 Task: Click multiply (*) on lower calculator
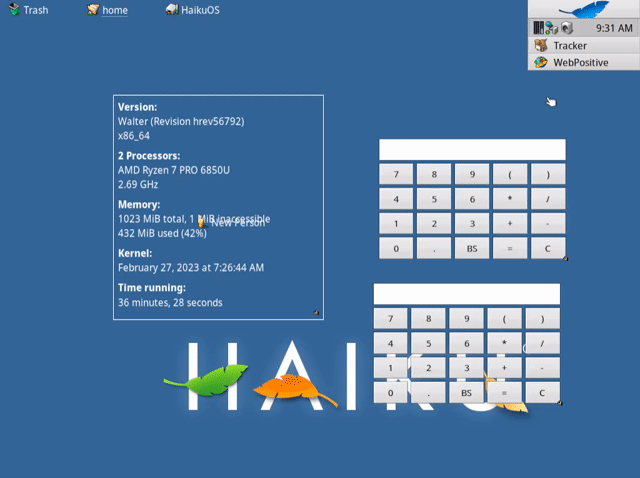click(x=504, y=344)
